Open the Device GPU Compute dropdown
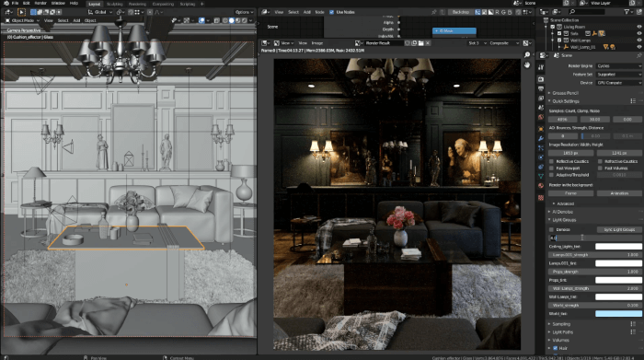644x360 pixels. click(619, 83)
